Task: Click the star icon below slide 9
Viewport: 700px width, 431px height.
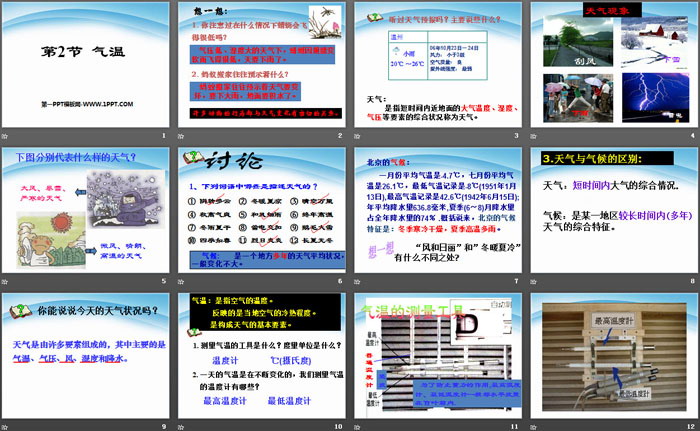Action: pyautogui.click(x=7, y=426)
